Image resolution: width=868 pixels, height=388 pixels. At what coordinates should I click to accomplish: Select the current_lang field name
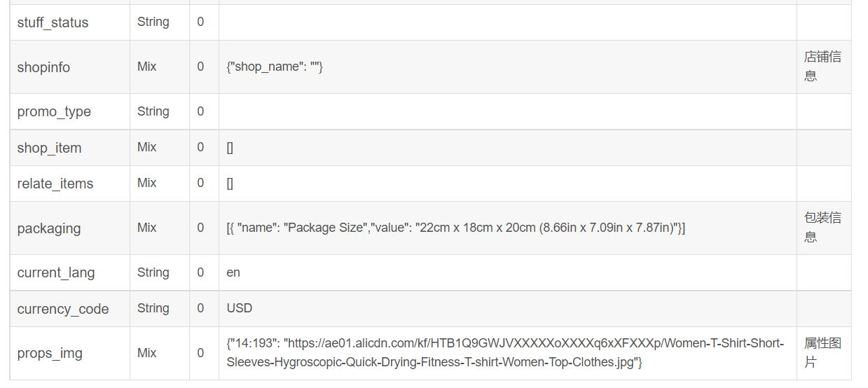pyautogui.click(x=55, y=272)
